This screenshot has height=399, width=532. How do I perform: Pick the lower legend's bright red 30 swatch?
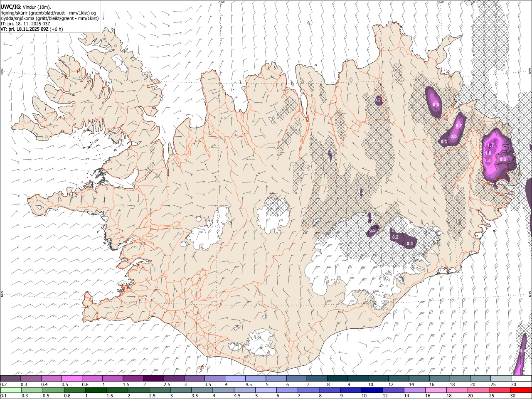pos(520,390)
